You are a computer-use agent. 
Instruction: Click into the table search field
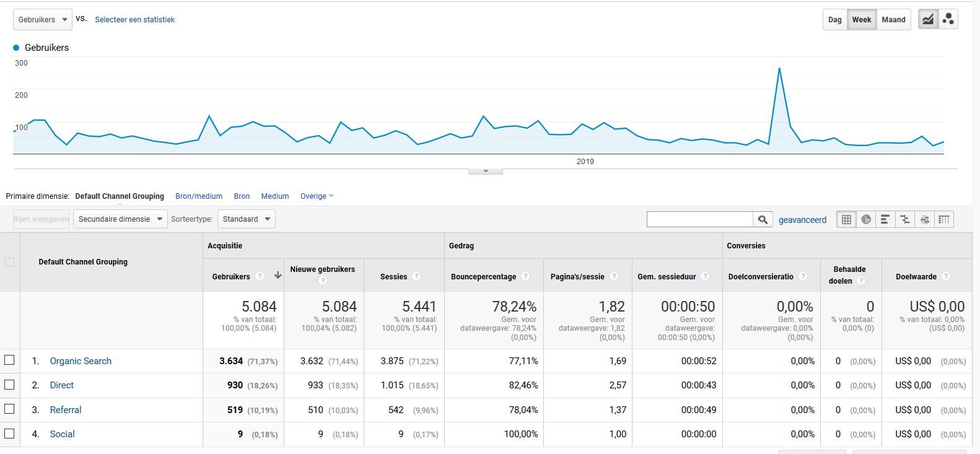click(700, 219)
